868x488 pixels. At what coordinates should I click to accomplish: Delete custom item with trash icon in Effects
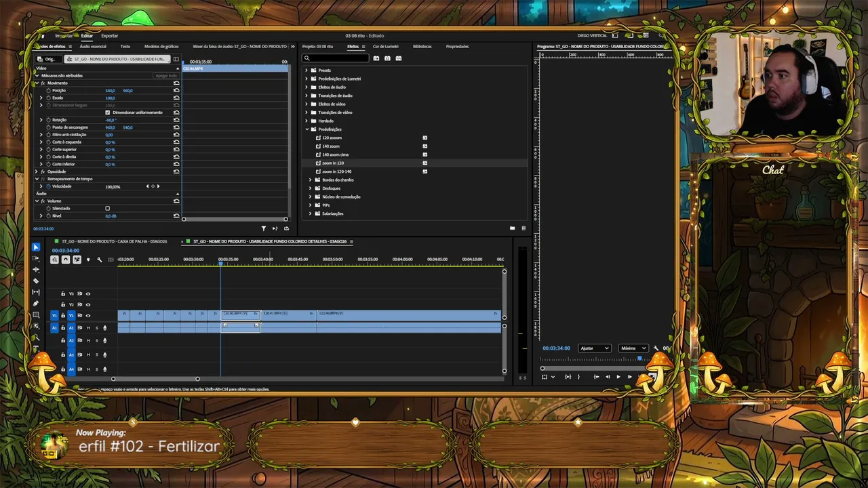tap(524, 228)
